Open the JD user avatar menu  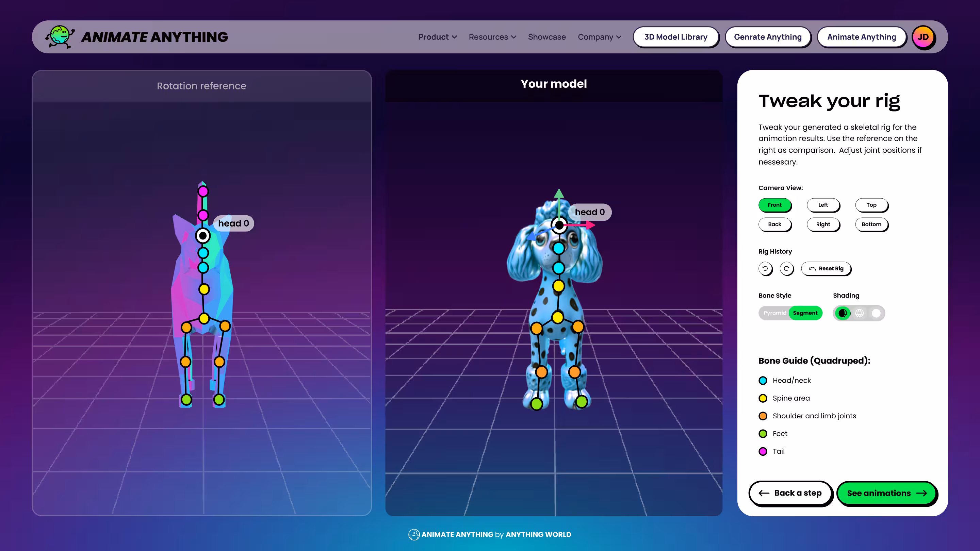[923, 37]
